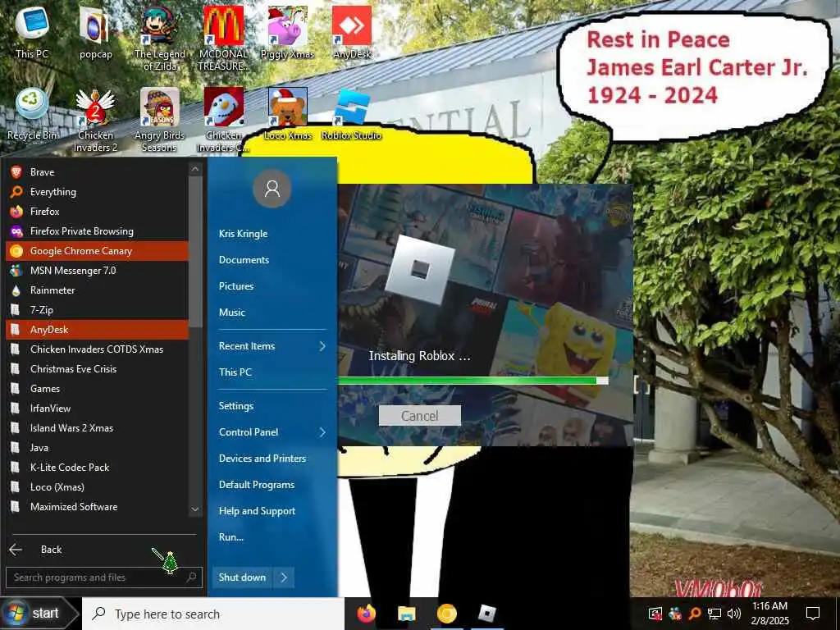Expand the 7-Zip program folder
The height and width of the screenshot is (630, 840).
tap(97, 309)
